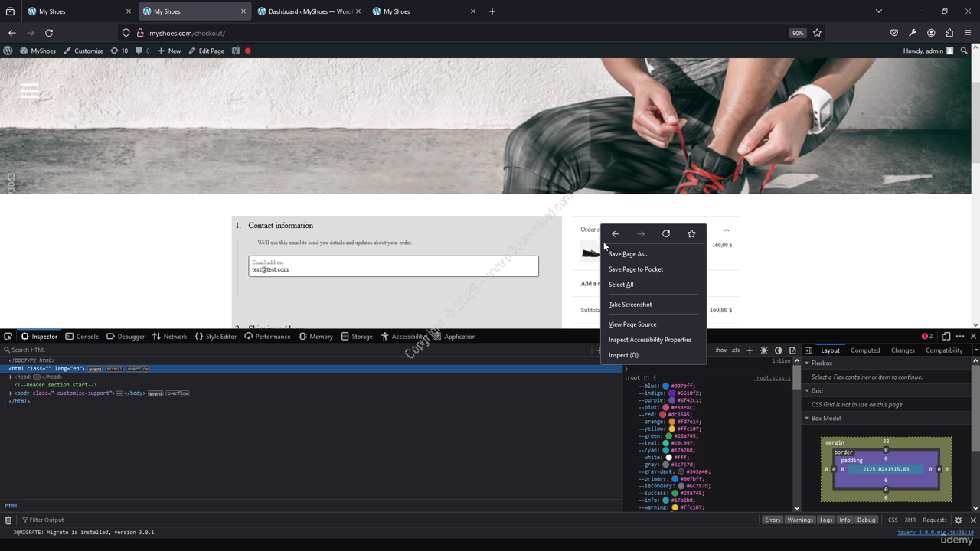Expand the head element node
Image resolution: width=980 pixels, height=551 pixels.
pos(11,377)
